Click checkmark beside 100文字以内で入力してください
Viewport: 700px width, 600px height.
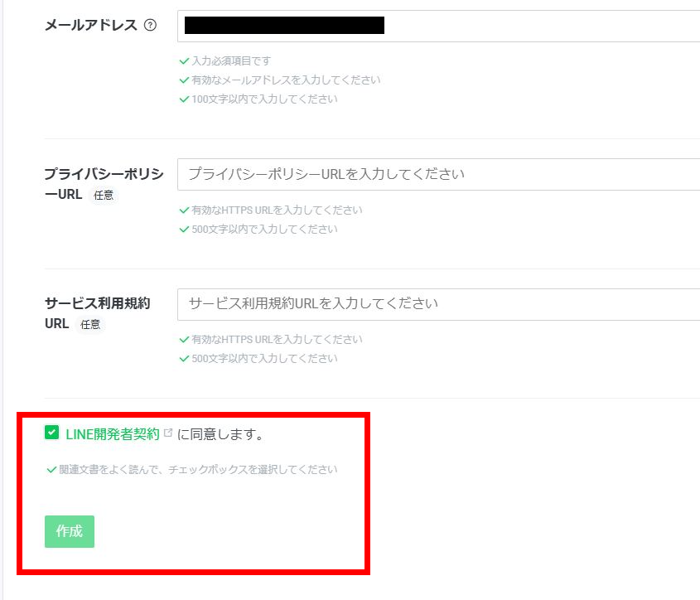click(184, 99)
